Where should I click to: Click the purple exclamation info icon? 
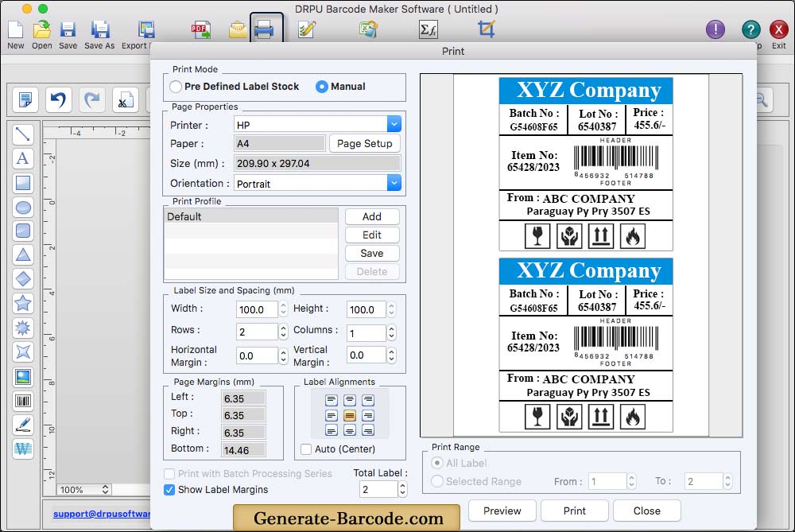pos(715,29)
